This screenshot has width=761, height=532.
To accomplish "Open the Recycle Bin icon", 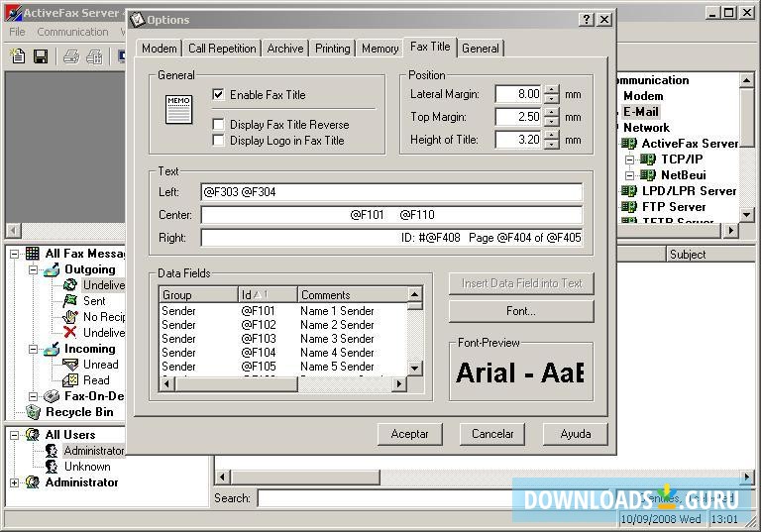I will tap(33, 412).
